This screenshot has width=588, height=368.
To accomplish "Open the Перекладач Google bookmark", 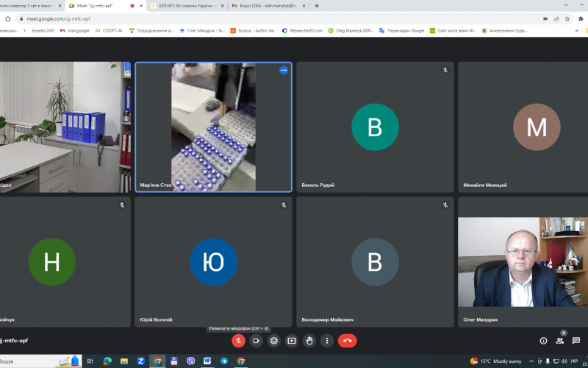I will pos(402,31).
